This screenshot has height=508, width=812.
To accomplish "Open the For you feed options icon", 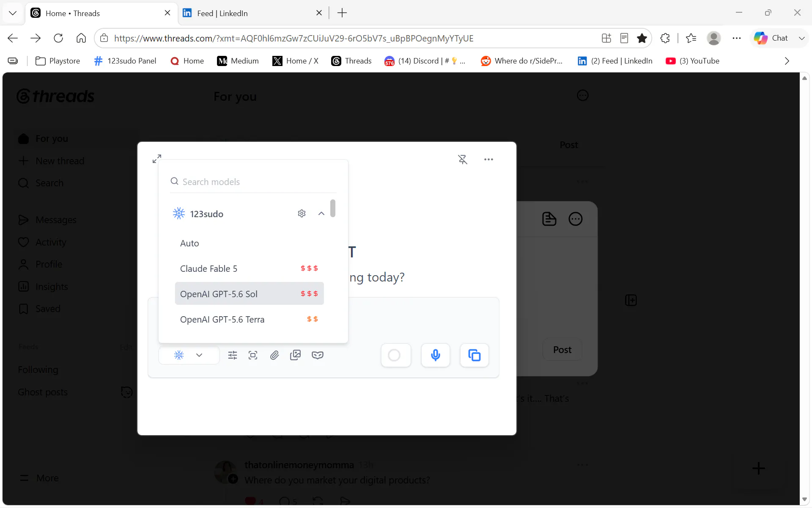I will click(x=583, y=95).
